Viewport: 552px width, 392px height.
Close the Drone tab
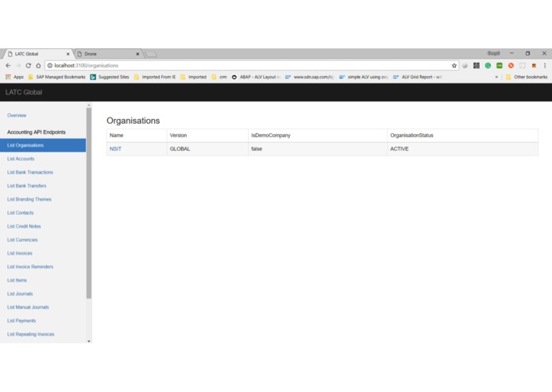click(137, 54)
